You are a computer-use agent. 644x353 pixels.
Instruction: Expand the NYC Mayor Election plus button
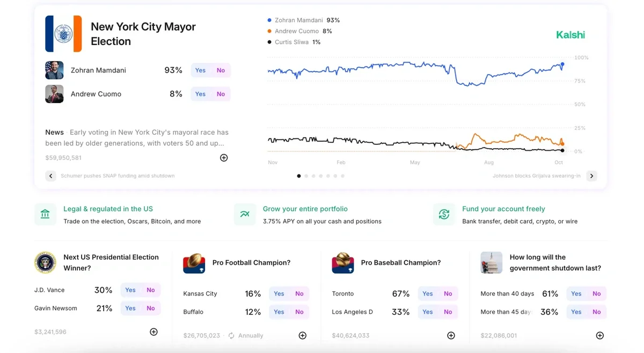coord(224,158)
